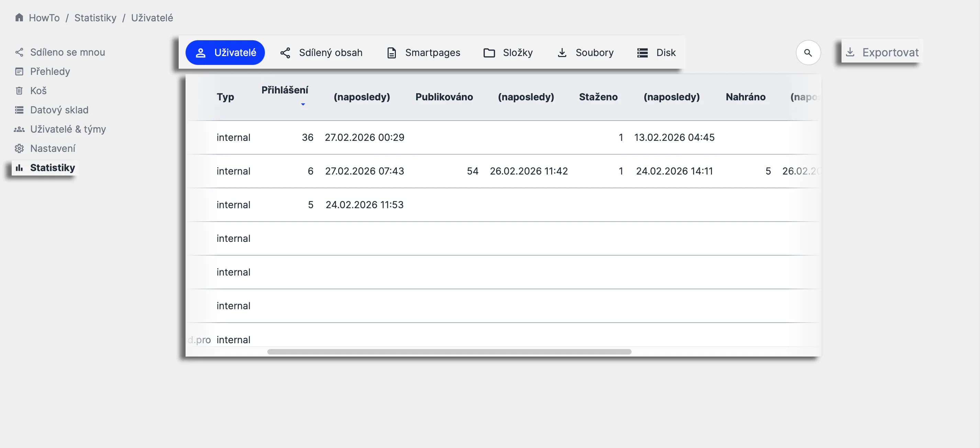The height and width of the screenshot is (448, 980).
Task: Click the Datový sklad storage icon
Action: 19,110
